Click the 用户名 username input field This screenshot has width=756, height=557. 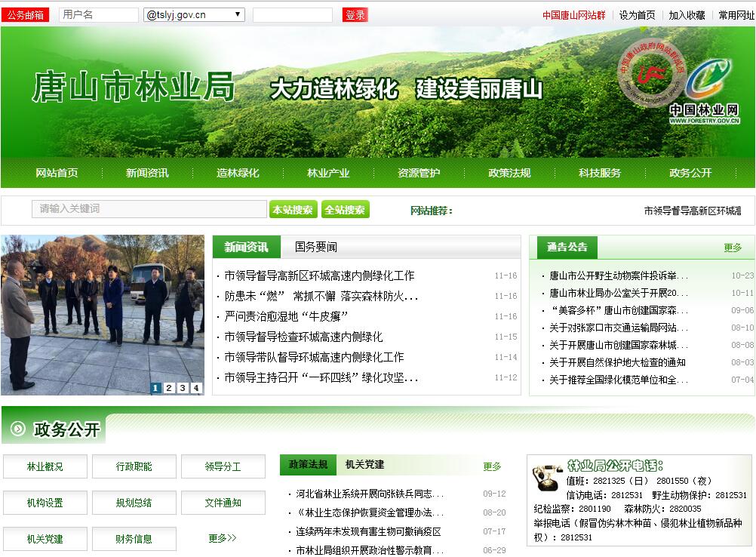(x=98, y=15)
